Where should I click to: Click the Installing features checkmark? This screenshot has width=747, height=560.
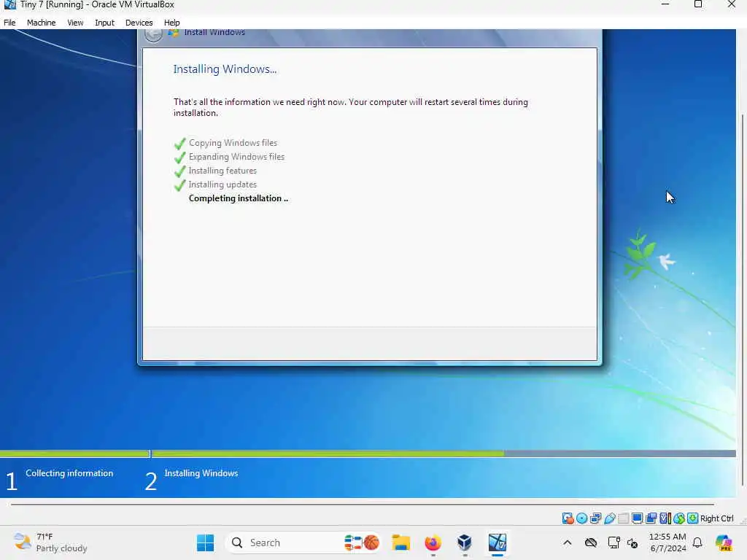click(x=179, y=171)
